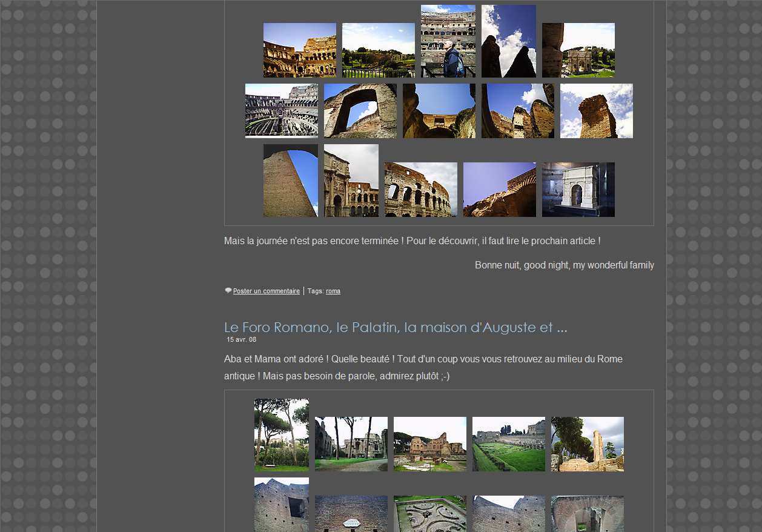Open the photo of the person with a backpack

pyautogui.click(x=448, y=41)
